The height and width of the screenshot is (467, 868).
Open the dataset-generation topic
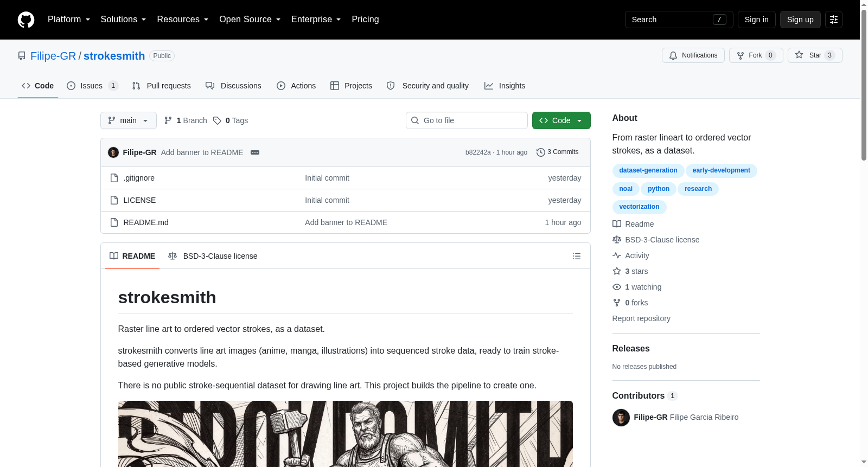click(x=648, y=170)
